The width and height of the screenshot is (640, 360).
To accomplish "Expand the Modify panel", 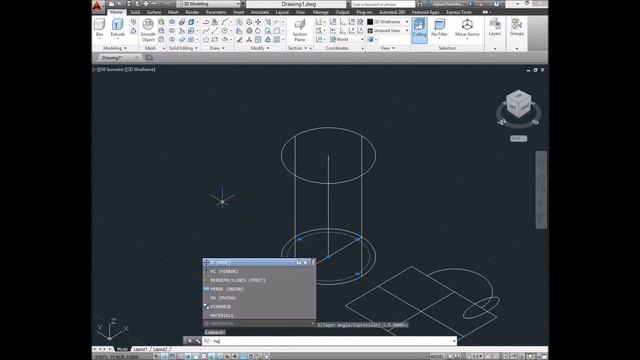I will tap(260, 48).
